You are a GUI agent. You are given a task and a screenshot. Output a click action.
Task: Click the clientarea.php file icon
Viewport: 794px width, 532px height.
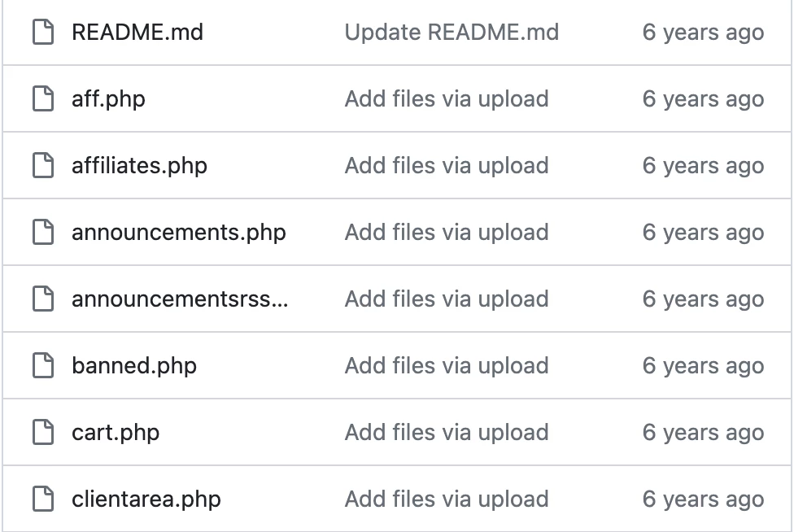coord(41,499)
